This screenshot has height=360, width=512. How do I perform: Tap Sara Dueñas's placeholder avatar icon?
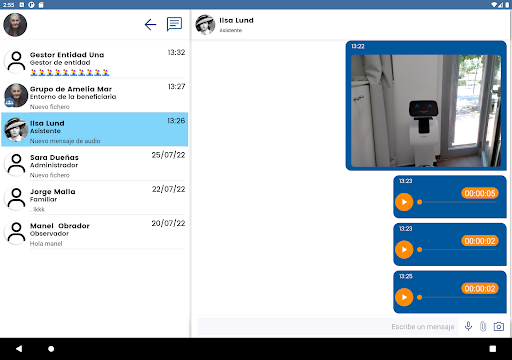(16, 164)
